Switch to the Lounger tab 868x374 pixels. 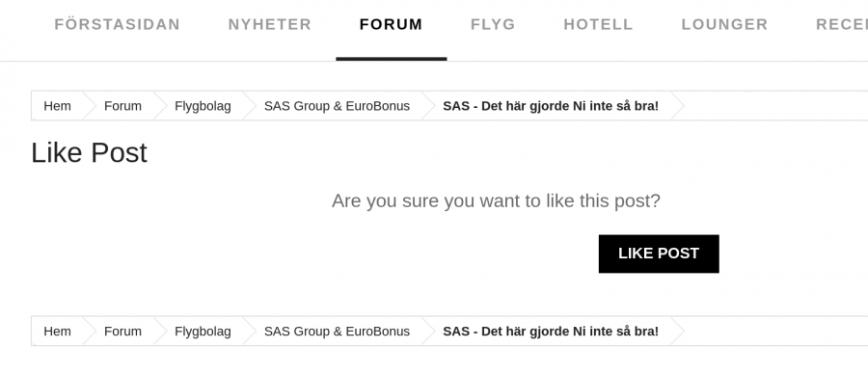(x=724, y=25)
